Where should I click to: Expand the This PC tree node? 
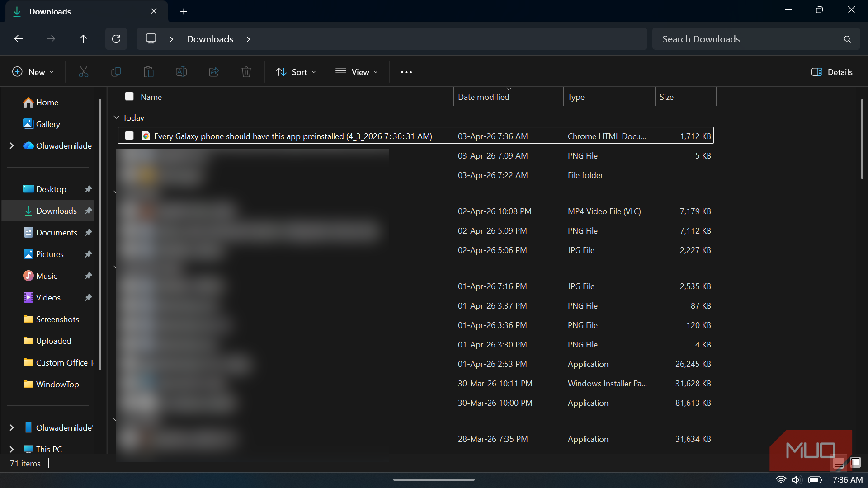click(12, 449)
